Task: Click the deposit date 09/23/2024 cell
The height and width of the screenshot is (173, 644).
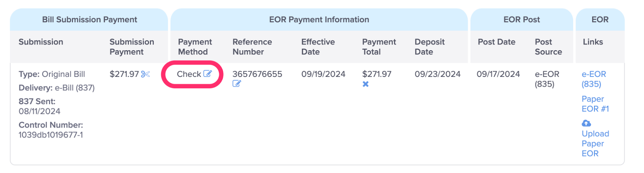Action: [x=438, y=74]
